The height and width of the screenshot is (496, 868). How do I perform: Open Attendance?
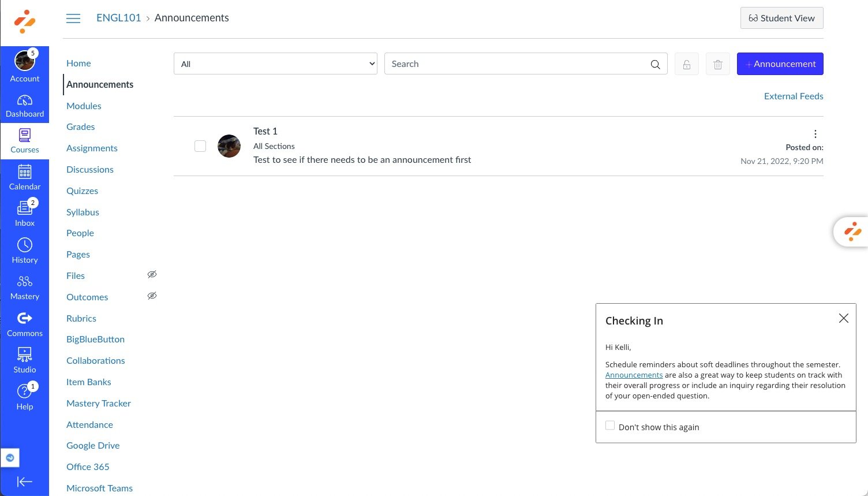89,425
